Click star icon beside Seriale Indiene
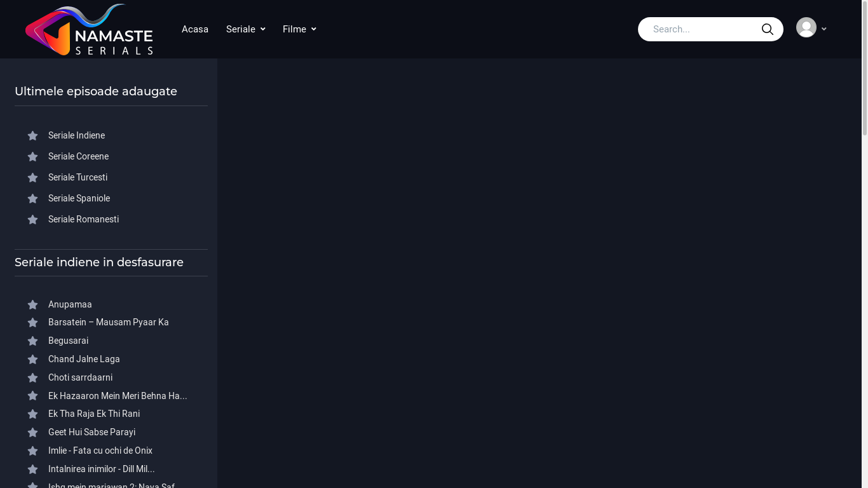The image size is (868, 488). click(32, 135)
